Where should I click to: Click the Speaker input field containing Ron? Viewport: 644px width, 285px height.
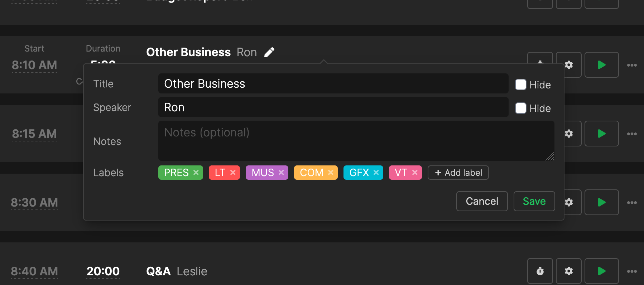pos(333,107)
